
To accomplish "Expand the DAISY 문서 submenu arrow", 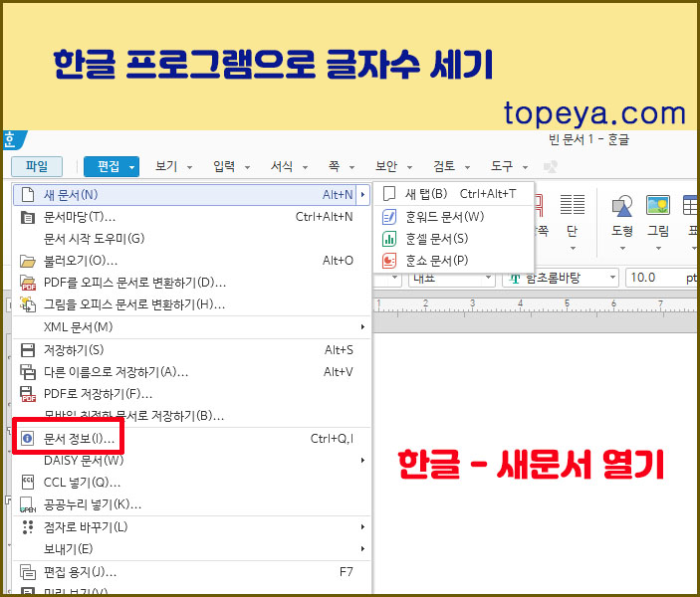I will point(362,460).
